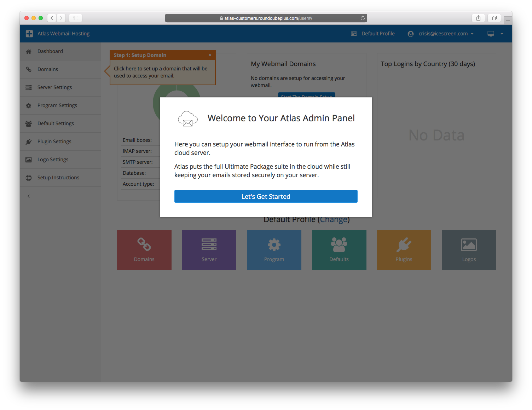Open the green Defaults tile
Screen dimensions: 532x410
339,250
